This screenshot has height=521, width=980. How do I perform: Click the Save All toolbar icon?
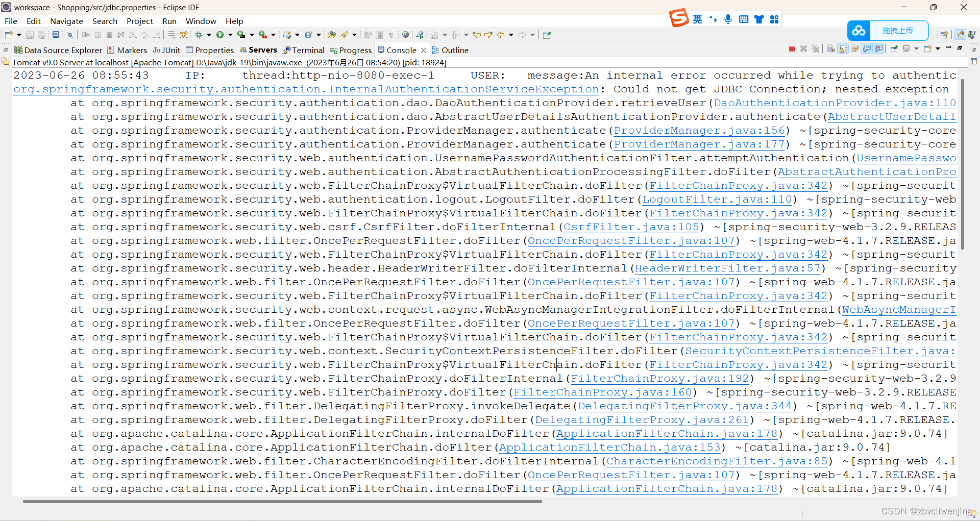pos(42,35)
